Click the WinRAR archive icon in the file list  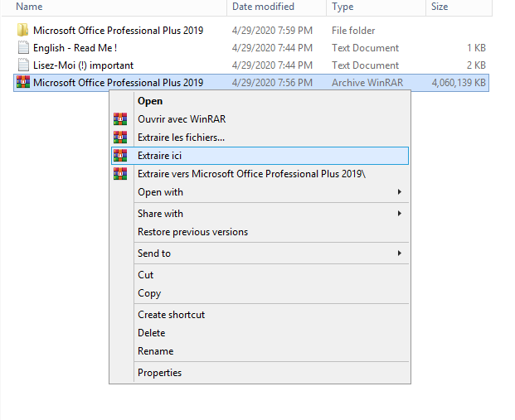[23, 82]
